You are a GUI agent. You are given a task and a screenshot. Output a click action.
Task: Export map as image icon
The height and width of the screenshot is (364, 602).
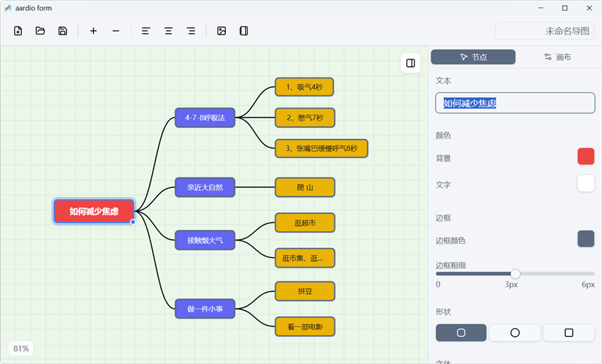(221, 31)
